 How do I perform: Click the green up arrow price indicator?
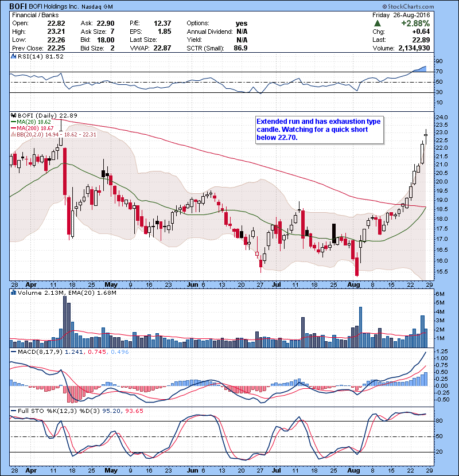point(376,24)
